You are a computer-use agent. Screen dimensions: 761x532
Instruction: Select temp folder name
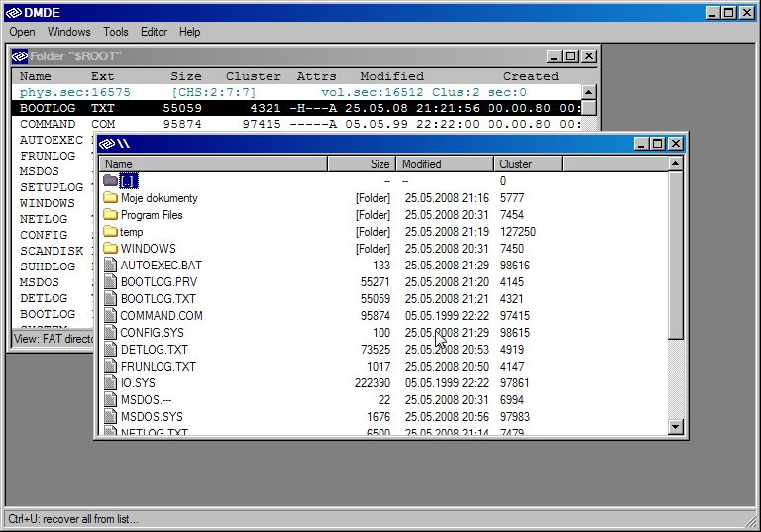click(132, 232)
